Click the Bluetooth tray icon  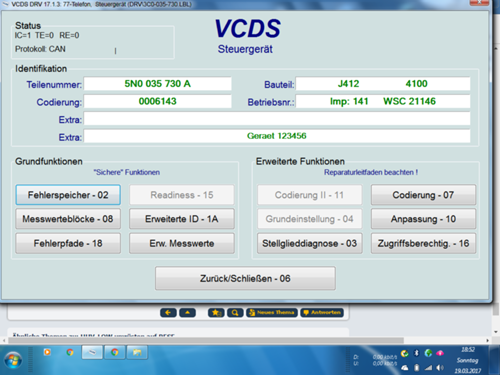coord(416,353)
